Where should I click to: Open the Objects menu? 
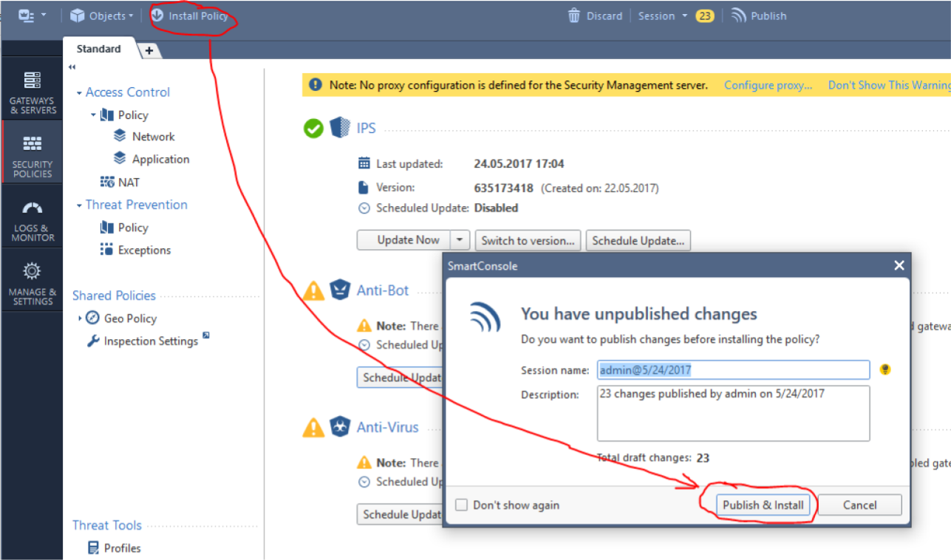tap(100, 15)
